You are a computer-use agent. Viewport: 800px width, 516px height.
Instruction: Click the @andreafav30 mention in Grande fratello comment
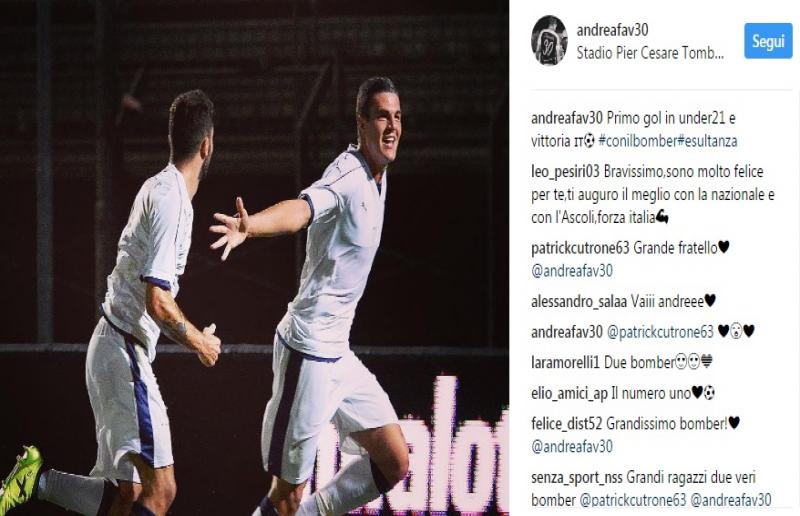pos(572,271)
